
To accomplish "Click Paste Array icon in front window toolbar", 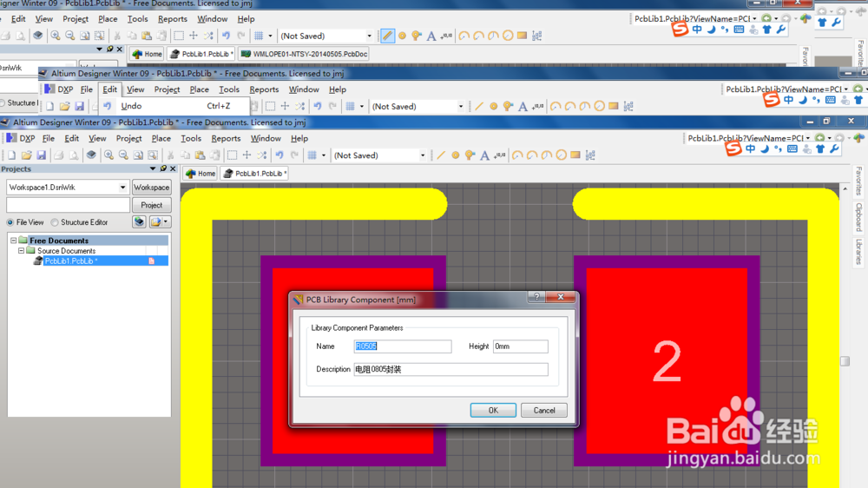I will pyautogui.click(x=590, y=155).
